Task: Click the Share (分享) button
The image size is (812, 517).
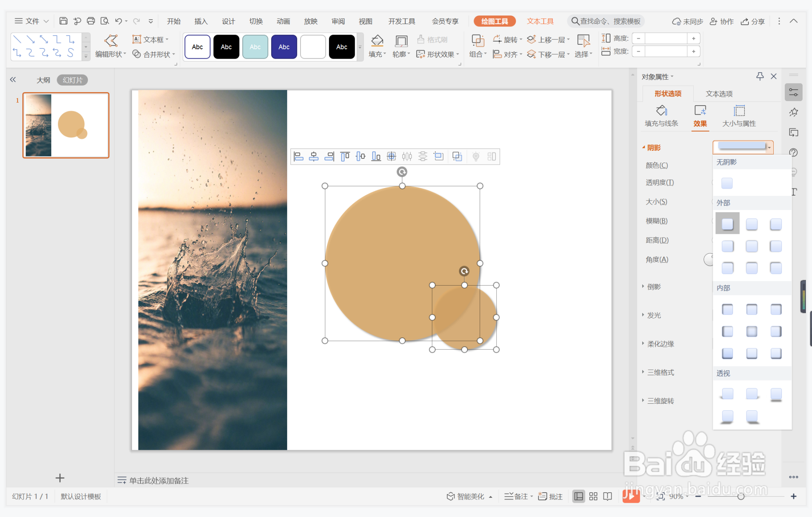Action: click(x=753, y=21)
